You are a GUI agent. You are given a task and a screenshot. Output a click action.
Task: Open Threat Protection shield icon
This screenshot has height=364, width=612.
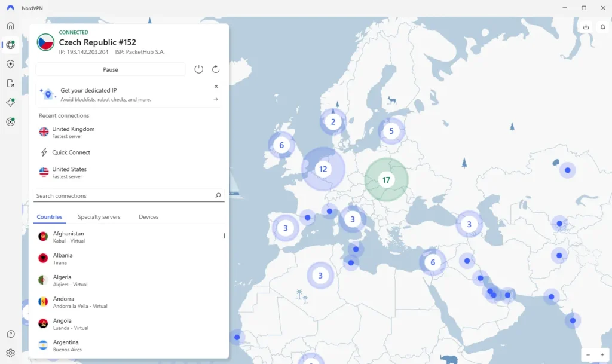(10, 64)
